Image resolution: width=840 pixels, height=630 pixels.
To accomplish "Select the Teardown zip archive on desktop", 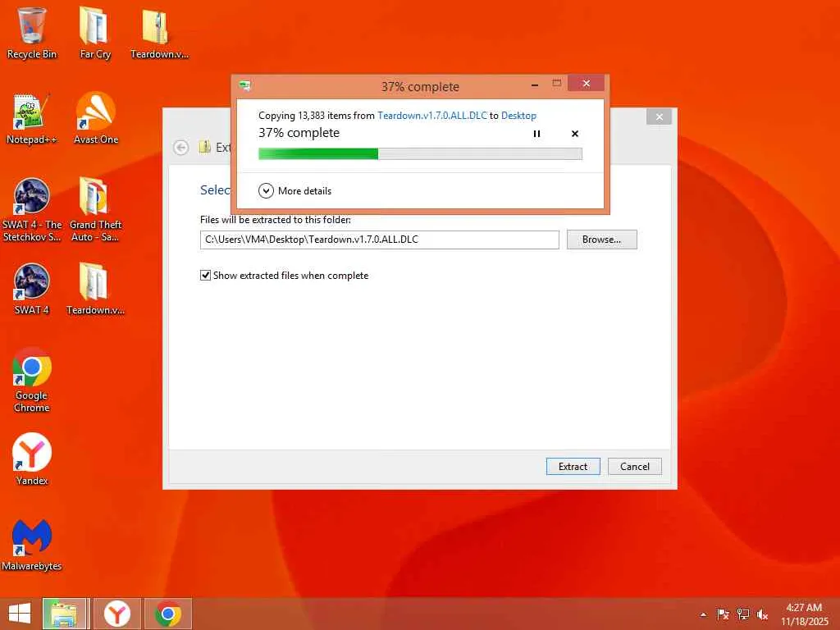I will [x=159, y=32].
